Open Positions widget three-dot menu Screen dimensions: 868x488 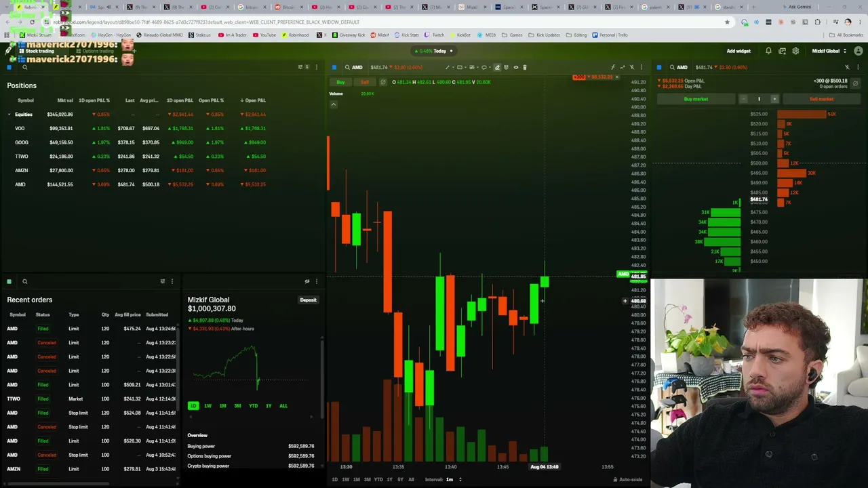tap(316, 67)
